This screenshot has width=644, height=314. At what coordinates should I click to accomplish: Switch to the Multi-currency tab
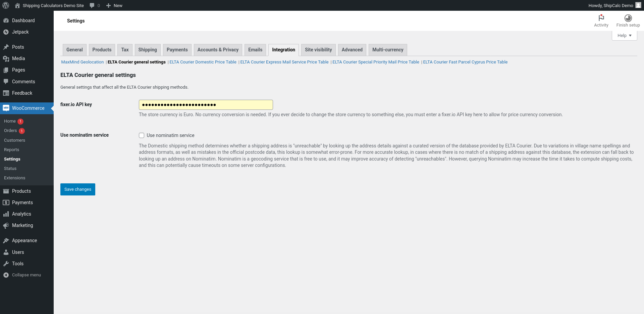[x=388, y=50]
